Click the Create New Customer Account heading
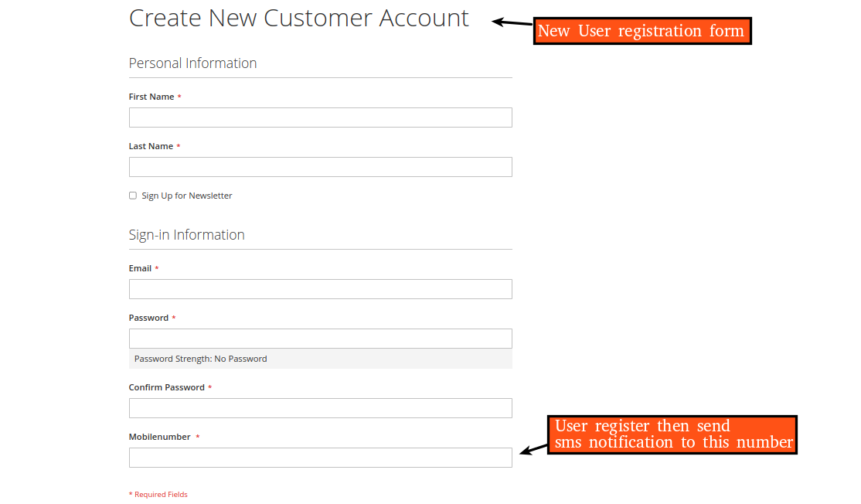Viewport: 861px width, 504px height. tap(298, 17)
